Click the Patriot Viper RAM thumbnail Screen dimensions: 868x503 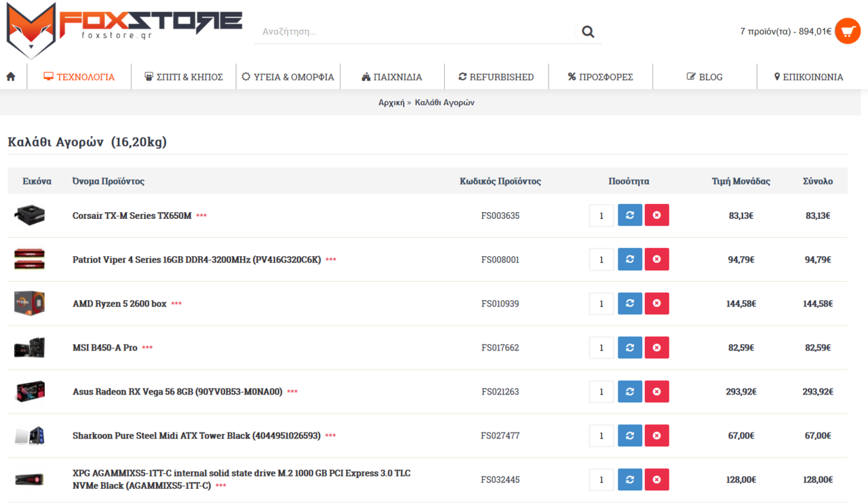coord(30,259)
